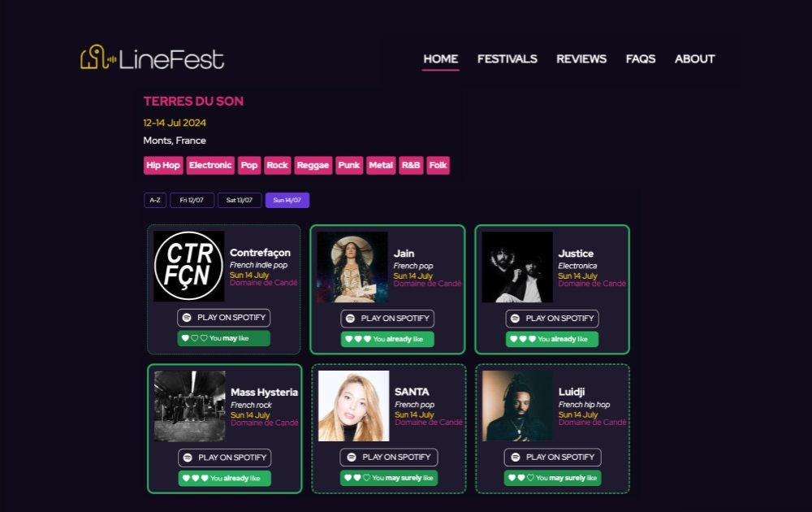Click the Spotify icon on Contrefaçon's card

pyautogui.click(x=188, y=318)
